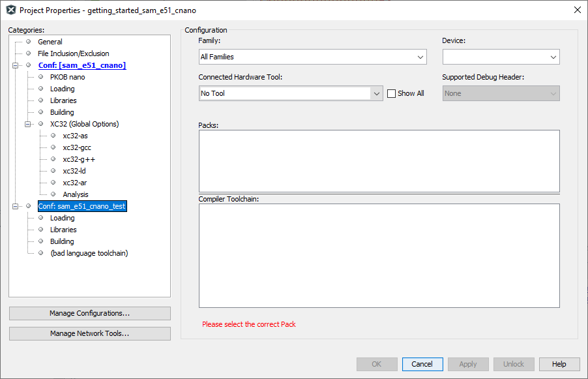Click inside the Packs list box
This screenshot has height=379, width=588.
379,160
